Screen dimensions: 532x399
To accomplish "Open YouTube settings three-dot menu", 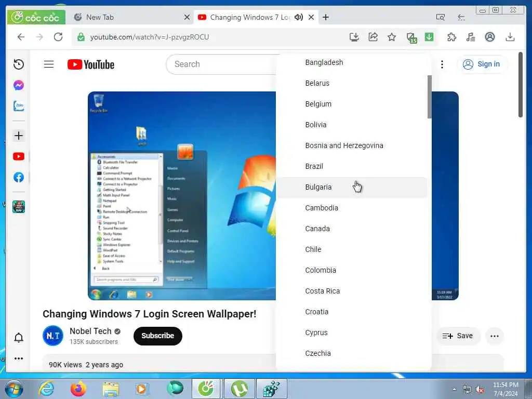I will 442,64.
